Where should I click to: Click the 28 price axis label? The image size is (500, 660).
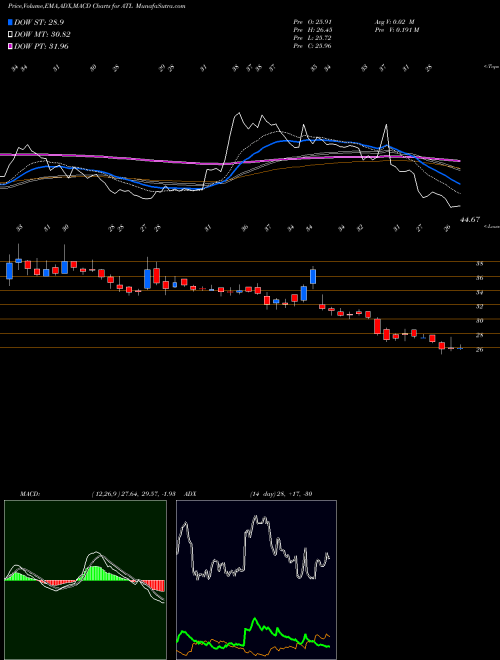(479, 335)
